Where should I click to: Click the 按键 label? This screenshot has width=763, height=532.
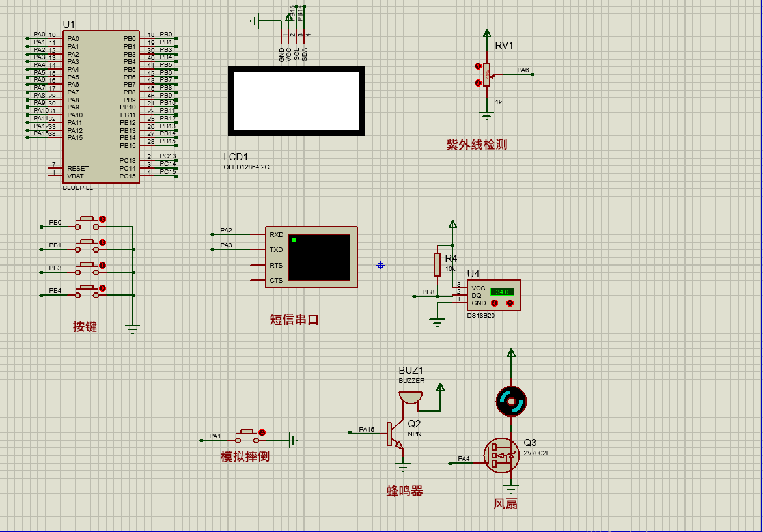85,327
